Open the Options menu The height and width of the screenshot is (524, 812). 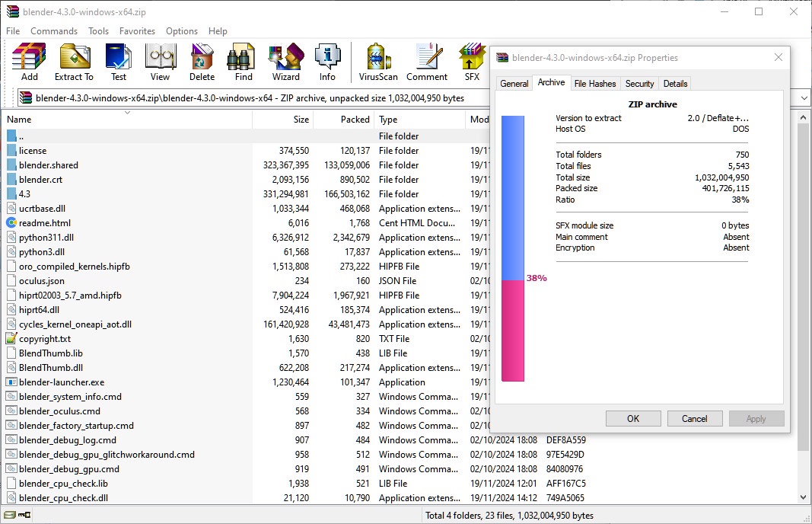(182, 31)
